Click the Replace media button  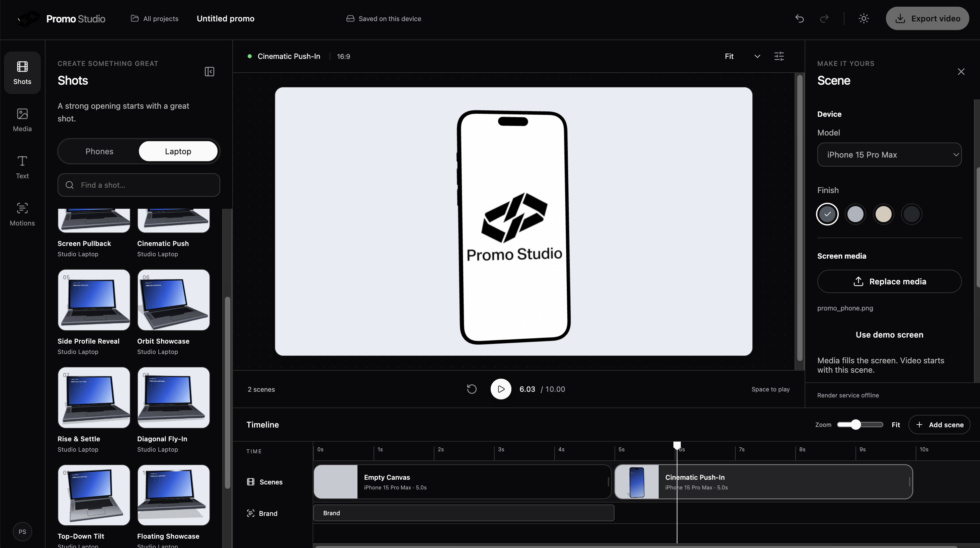tap(889, 281)
